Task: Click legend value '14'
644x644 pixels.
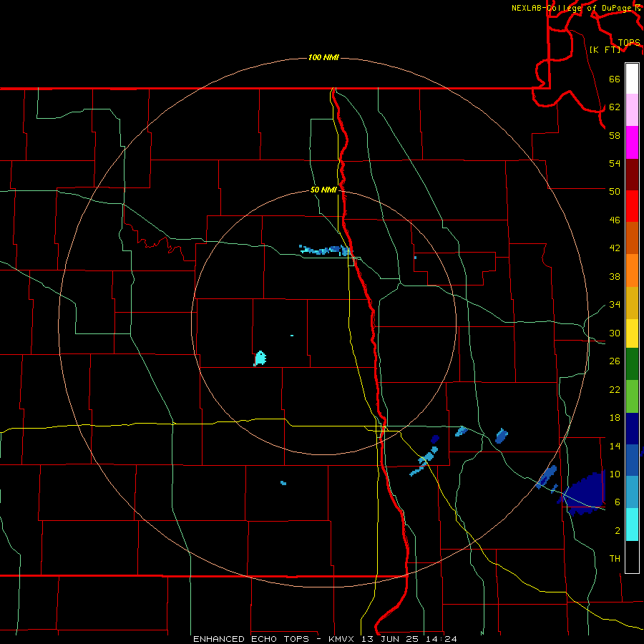Action: (615, 446)
